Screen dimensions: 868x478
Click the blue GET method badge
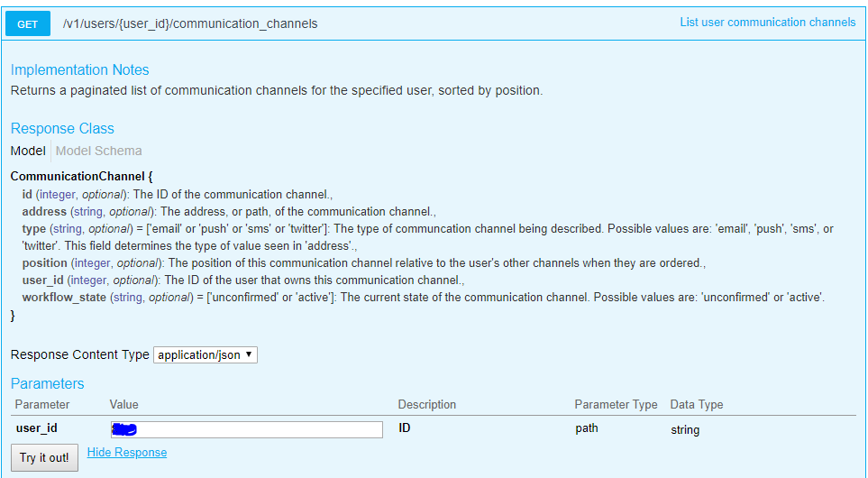pos(28,24)
